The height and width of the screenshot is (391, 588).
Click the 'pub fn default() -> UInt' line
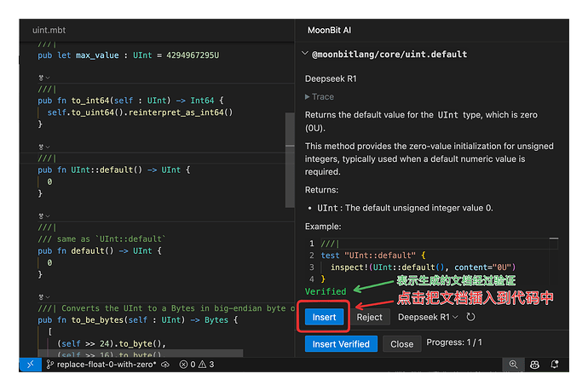pyautogui.click(x=100, y=250)
